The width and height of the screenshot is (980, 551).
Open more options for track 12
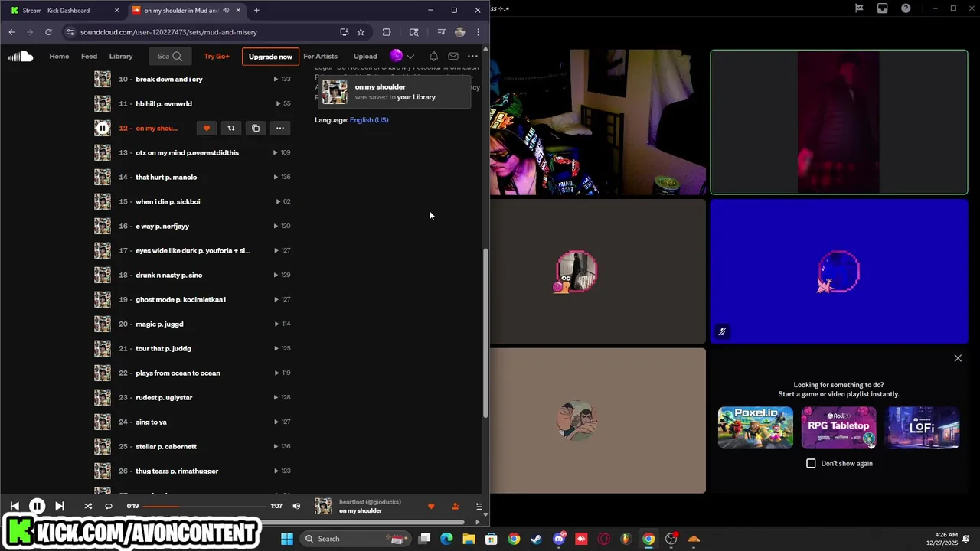click(280, 128)
